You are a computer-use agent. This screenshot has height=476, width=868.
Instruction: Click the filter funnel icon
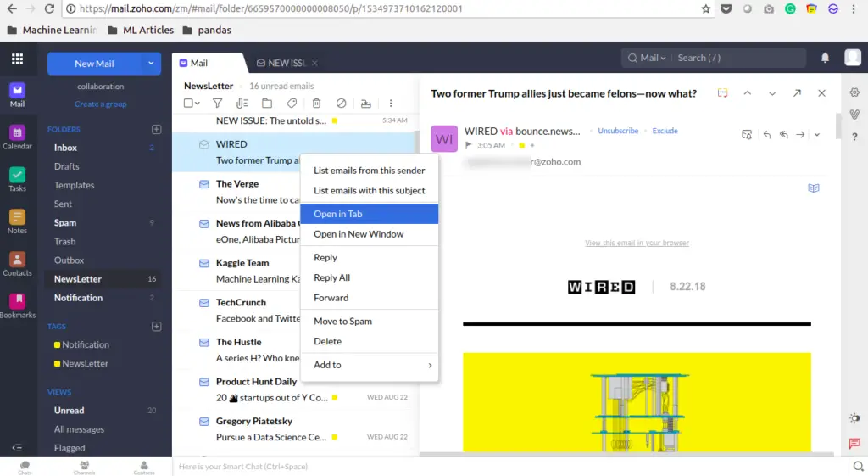click(218, 103)
